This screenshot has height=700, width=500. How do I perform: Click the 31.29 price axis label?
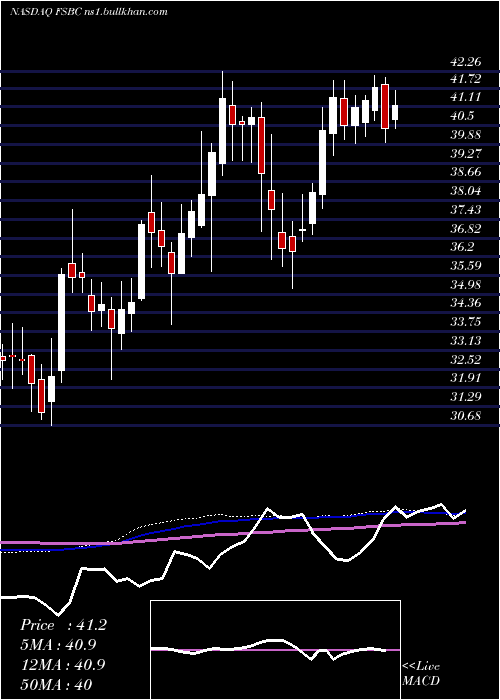pyautogui.click(x=466, y=396)
